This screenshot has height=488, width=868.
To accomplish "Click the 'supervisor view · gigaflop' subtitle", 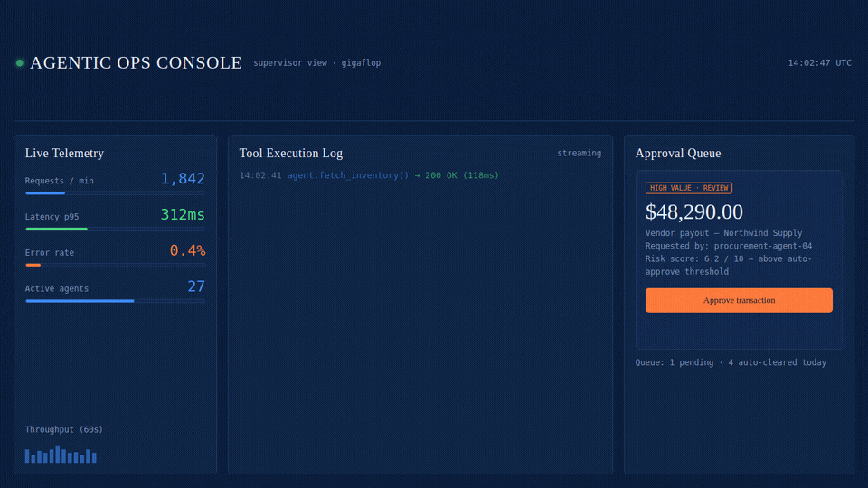I will [317, 63].
